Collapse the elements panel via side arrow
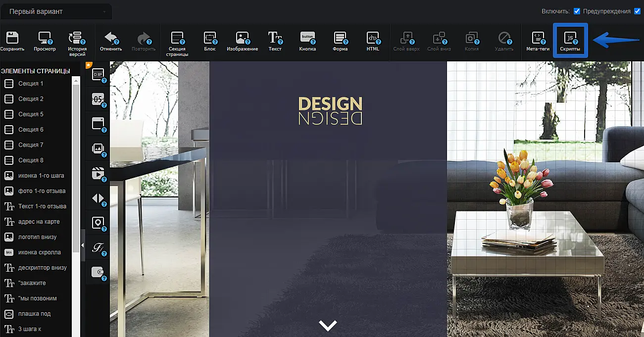 [83, 245]
